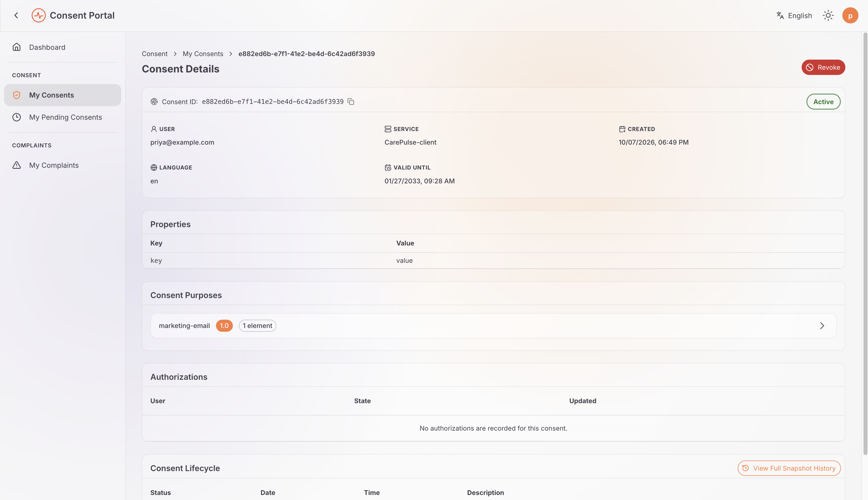868x500 pixels.
Task: Click the consent ID text in breadcrumb
Action: pos(307,54)
